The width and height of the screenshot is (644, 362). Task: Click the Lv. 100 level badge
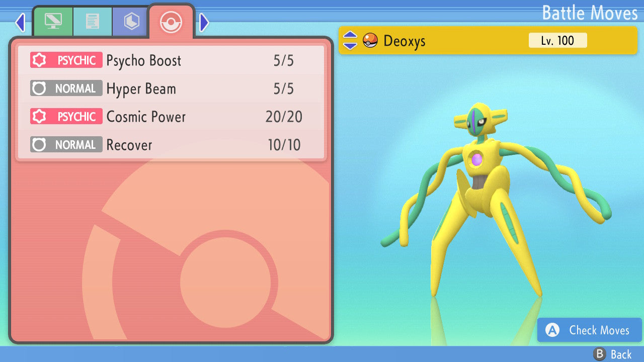click(x=557, y=40)
